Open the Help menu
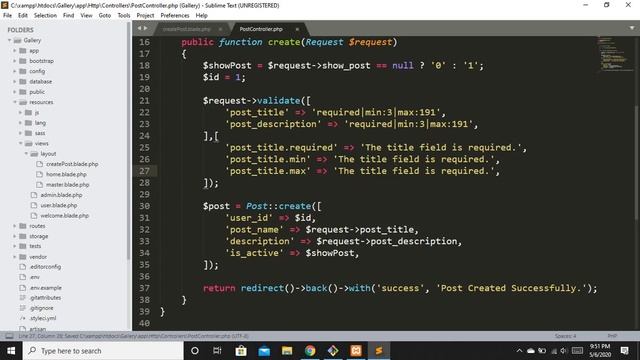This screenshot has height=360, width=640. pos(202,15)
